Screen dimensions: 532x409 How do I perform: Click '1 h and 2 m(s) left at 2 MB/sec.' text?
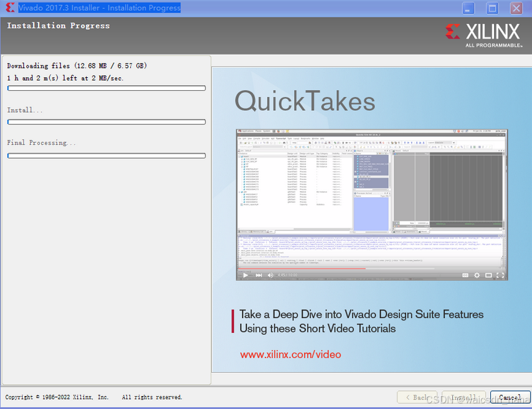pos(65,78)
